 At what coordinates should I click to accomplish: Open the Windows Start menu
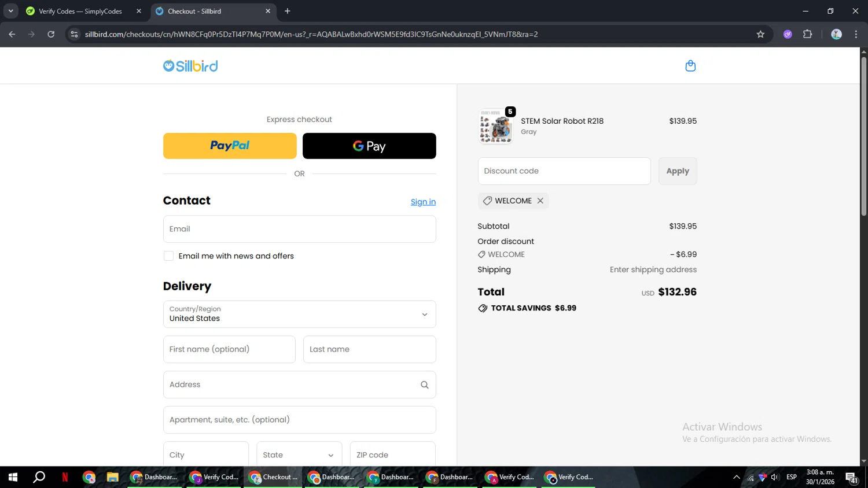[x=13, y=477]
